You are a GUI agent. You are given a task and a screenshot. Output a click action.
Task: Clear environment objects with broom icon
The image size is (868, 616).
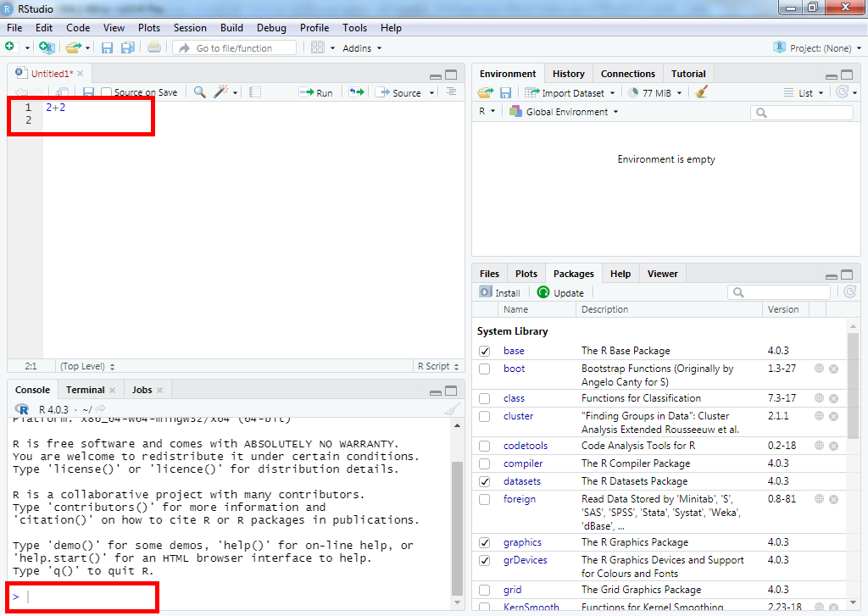[x=701, y=92]
